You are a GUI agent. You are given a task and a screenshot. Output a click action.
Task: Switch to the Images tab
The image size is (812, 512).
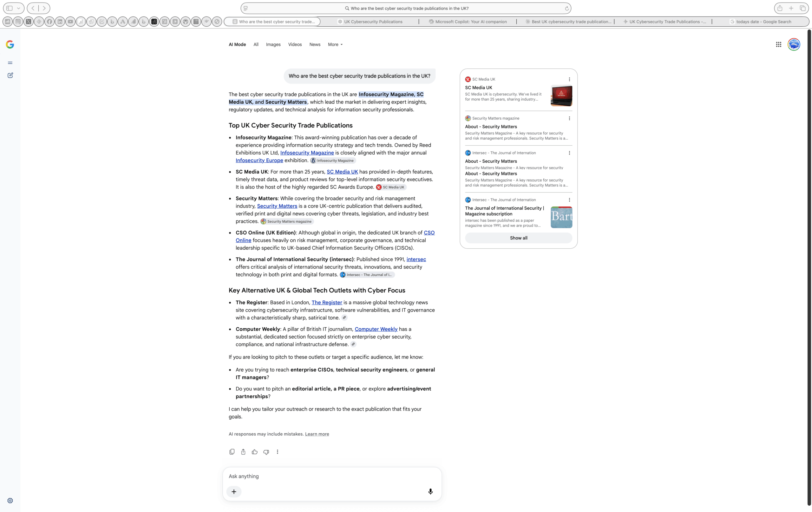click(273, 44)
